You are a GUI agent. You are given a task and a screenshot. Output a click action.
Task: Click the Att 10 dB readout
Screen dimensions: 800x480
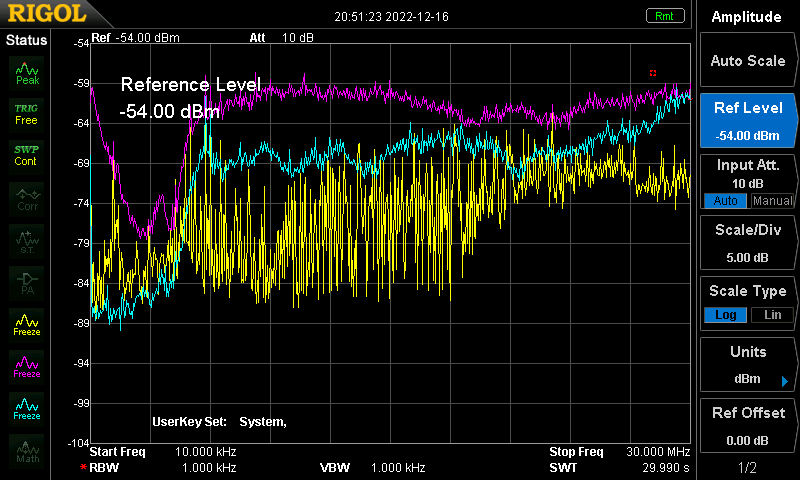coord(282,38)
